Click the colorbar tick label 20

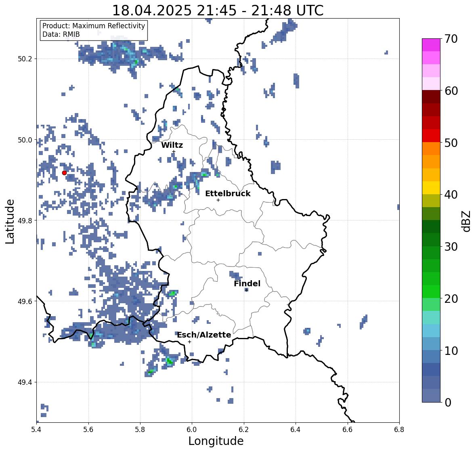tap(451, 299)
